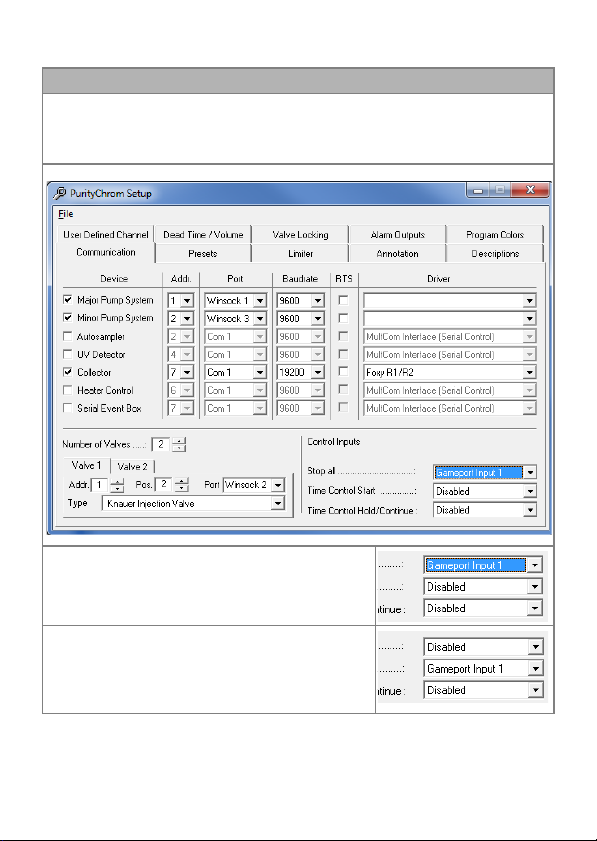Select the Valve 2 tab
Screen dimensions: 597x841
coord(132,467)
